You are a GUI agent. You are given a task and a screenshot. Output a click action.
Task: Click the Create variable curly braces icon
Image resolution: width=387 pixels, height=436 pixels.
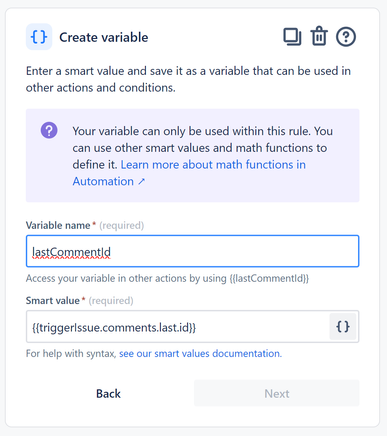pyautogui.click(x=39, y=37)
